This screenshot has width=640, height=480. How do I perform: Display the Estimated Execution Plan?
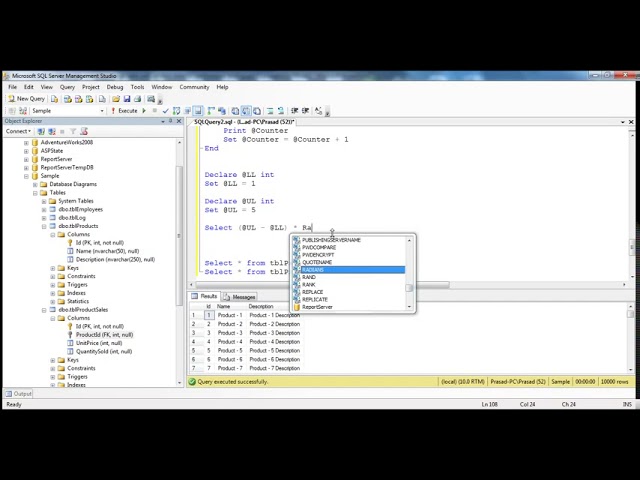(176, 111)
